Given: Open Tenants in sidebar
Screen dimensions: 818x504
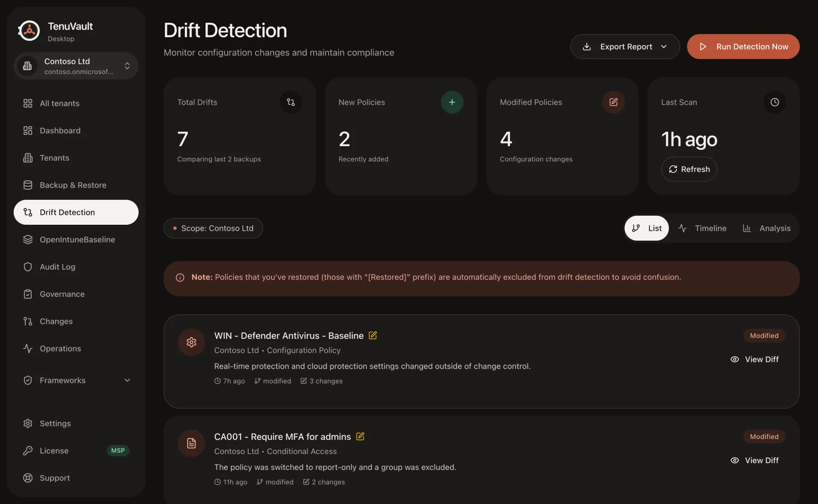Looking at the screenshot, I should tap(76, 158).
